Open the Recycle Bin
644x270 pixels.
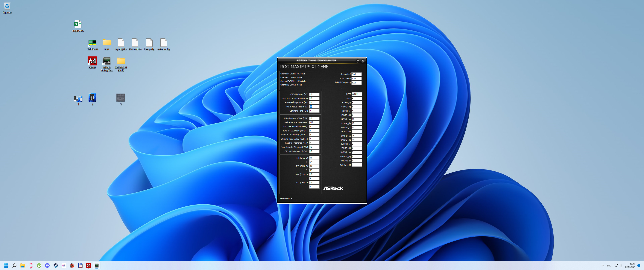(x=7, y=6)
